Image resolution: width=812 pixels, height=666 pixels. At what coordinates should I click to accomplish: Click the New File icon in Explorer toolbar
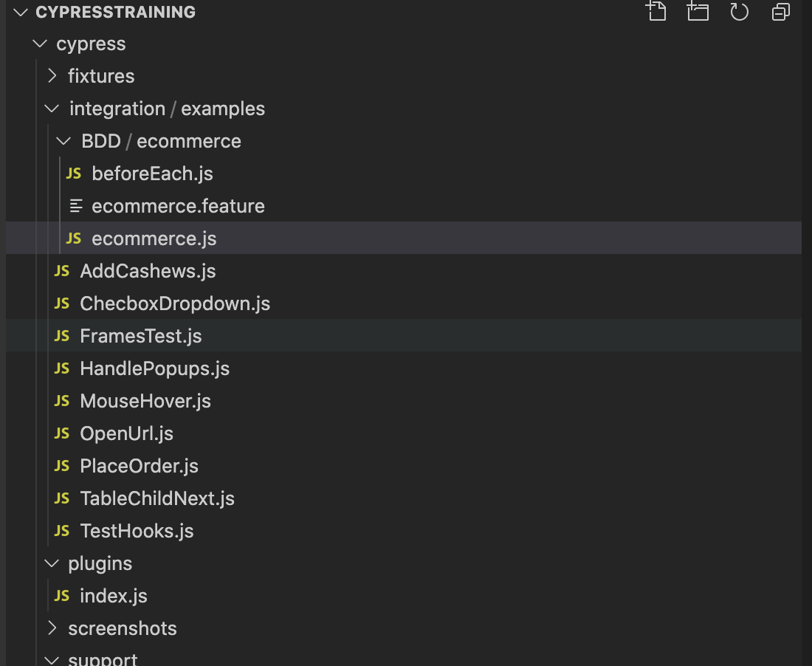tap(656, 12)
